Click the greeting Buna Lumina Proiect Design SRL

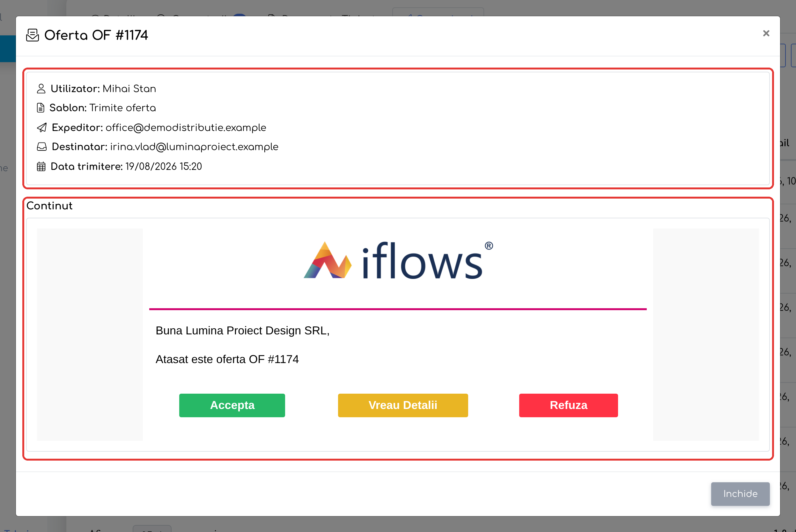242,331
